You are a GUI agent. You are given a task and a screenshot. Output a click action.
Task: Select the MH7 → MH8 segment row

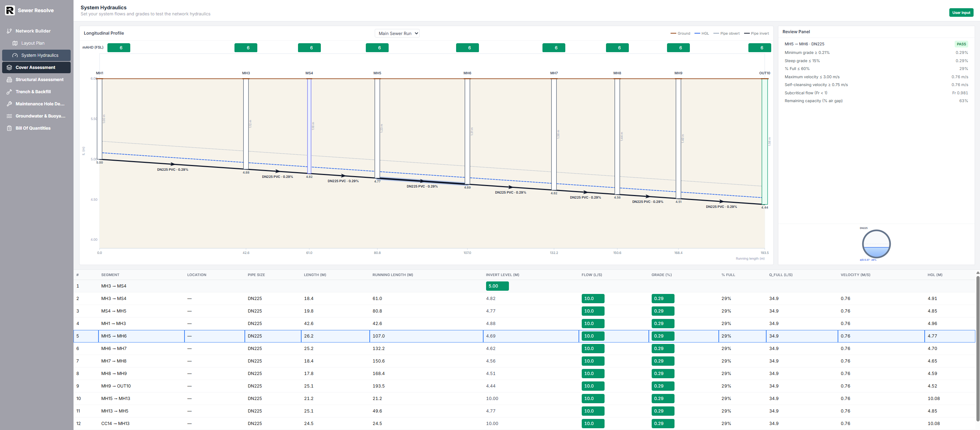[524, 361]
